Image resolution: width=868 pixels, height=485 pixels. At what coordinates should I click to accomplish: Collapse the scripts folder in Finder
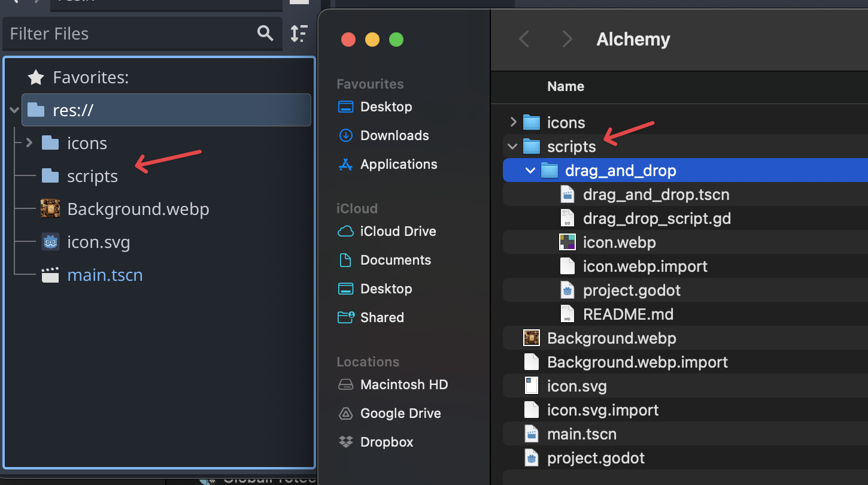tap(512, 147)
